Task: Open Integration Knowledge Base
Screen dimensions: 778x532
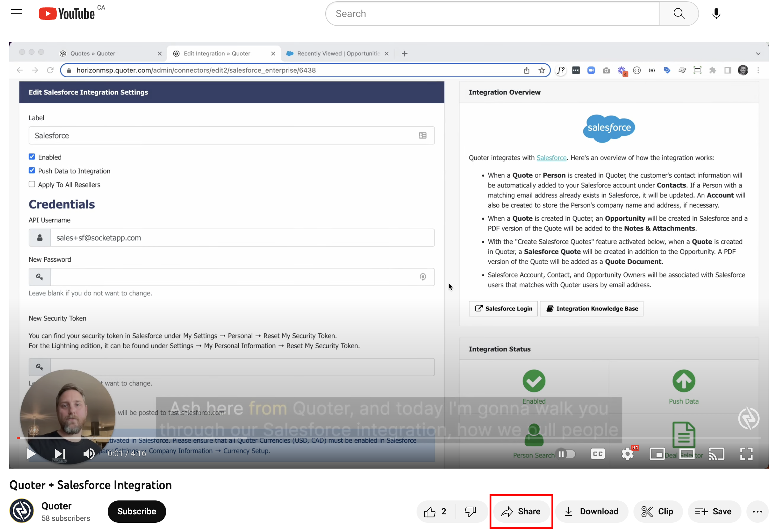Action: [591, 308]
